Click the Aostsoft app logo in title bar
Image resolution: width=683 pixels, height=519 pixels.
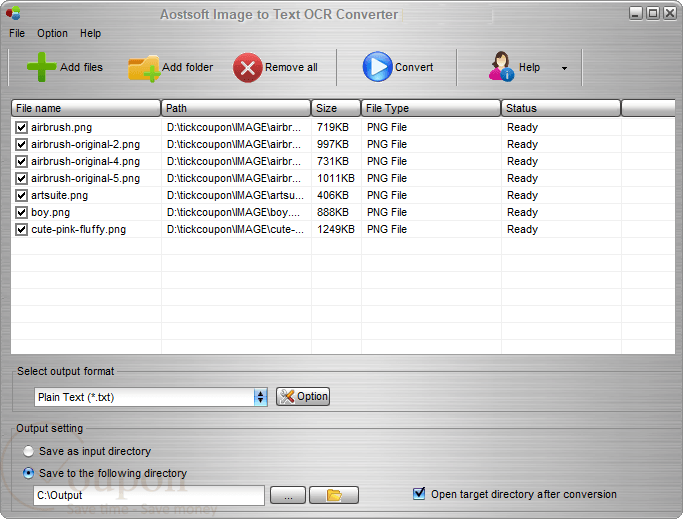point(13,13)
